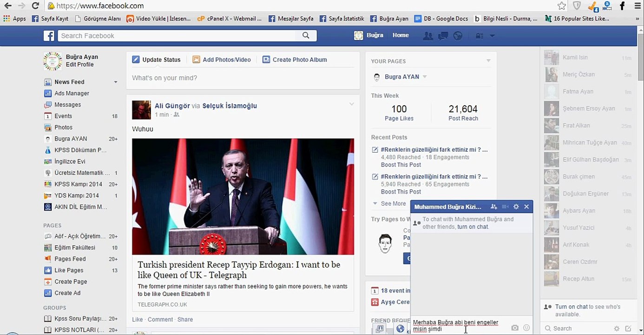Click the Photos icon in left sidebar
644x335 pixels.
point(47,127)
